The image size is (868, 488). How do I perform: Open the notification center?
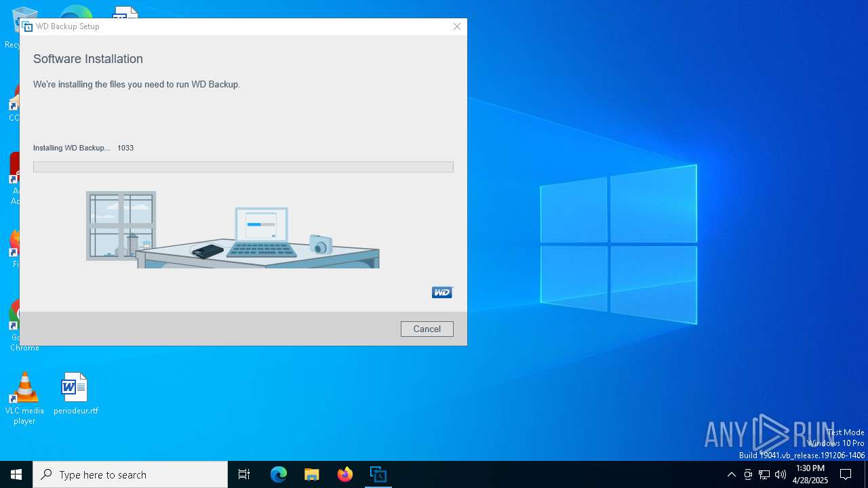point(846,474)
